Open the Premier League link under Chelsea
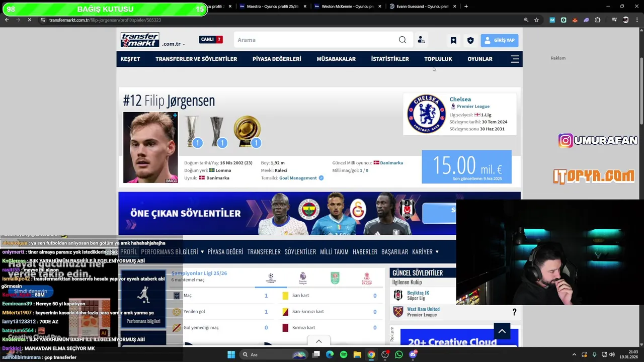Viewport: 644px width, 362px height. (473, 107)
